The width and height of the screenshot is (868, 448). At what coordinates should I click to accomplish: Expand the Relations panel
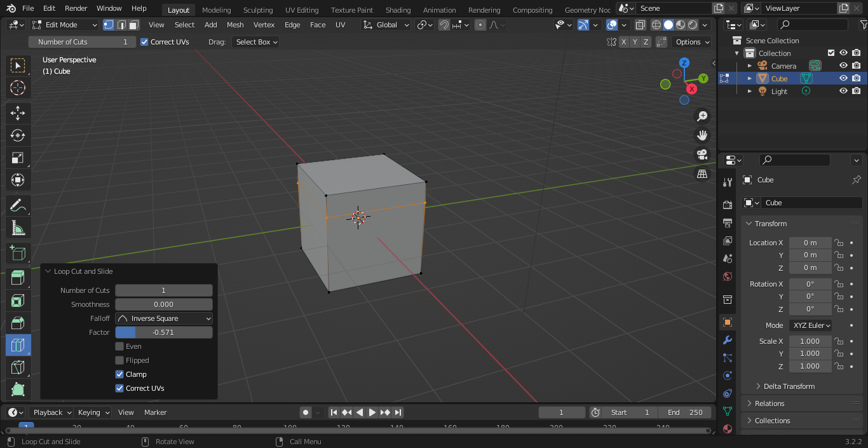tap(770, 404)
